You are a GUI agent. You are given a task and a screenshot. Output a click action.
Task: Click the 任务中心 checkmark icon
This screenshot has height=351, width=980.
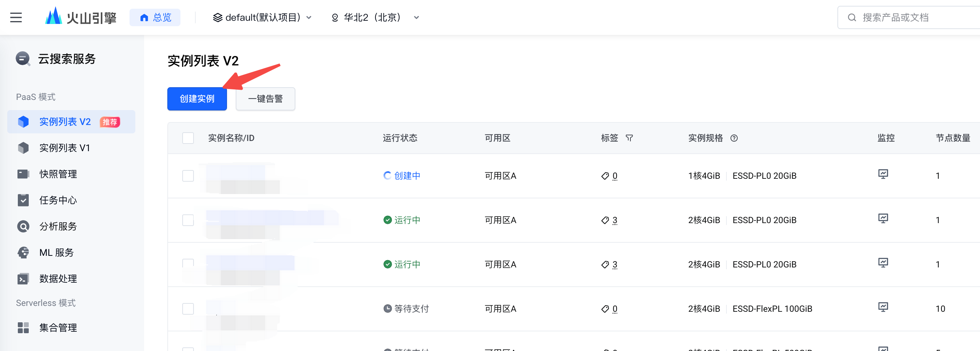pyautogui.click(x=23, y=200)
